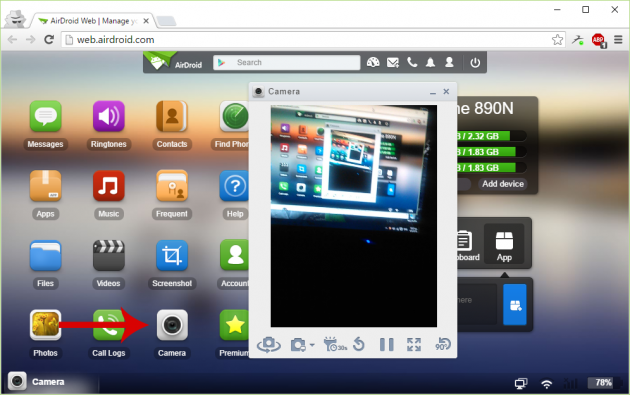Open the Files folder icon
Viewport: 630px width, 395px height.
(x=45, y=256)
